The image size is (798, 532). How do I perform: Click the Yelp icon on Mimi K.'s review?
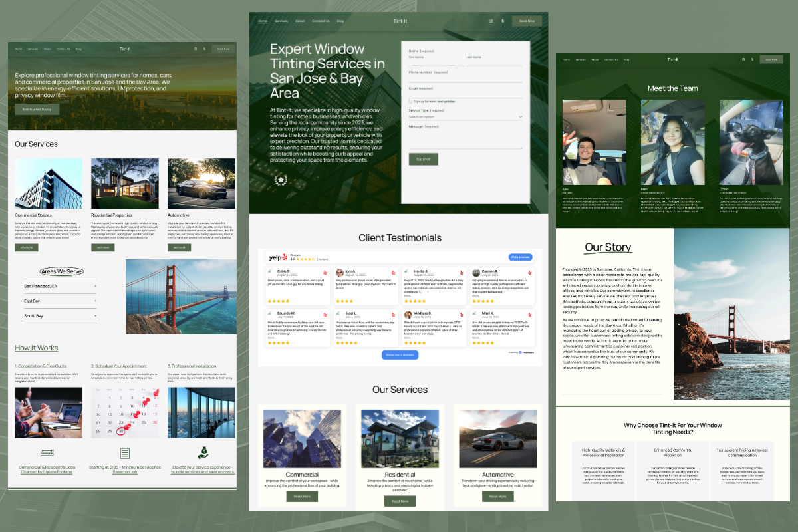point(529,314)
